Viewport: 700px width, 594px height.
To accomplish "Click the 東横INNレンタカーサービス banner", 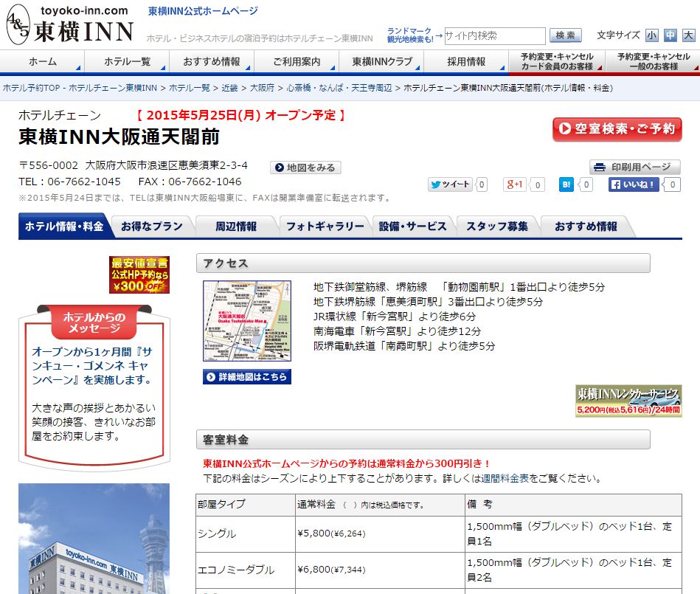I will 628,401.
